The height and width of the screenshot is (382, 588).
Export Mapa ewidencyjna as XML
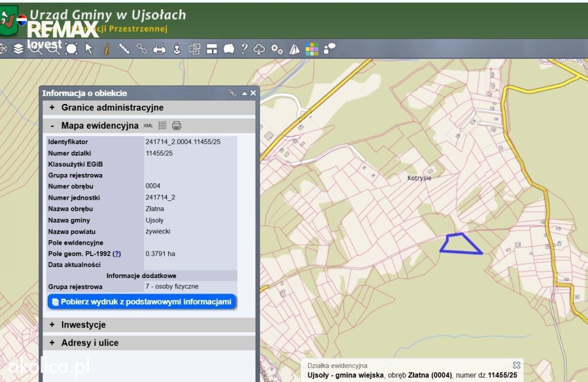[148, 126]
